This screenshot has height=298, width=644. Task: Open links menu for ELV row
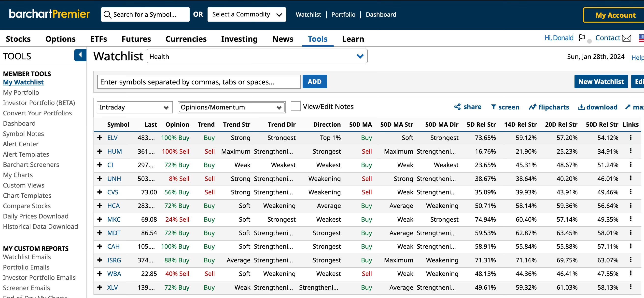630,137
